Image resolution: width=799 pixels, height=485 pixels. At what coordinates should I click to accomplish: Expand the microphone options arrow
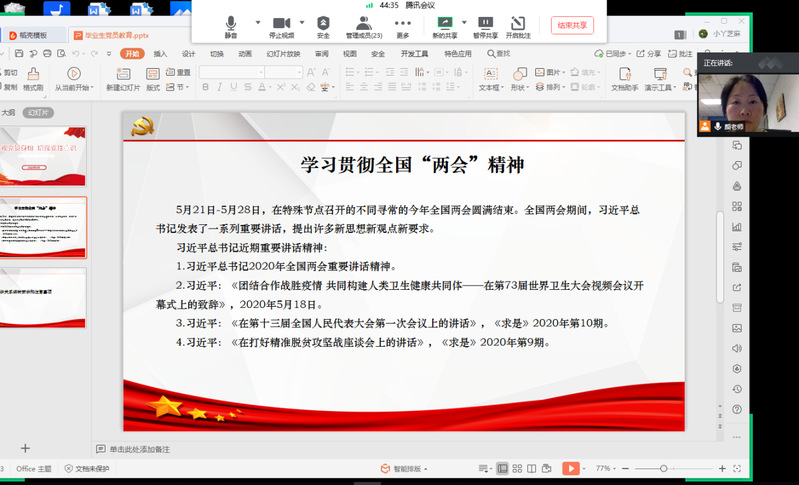257,23
